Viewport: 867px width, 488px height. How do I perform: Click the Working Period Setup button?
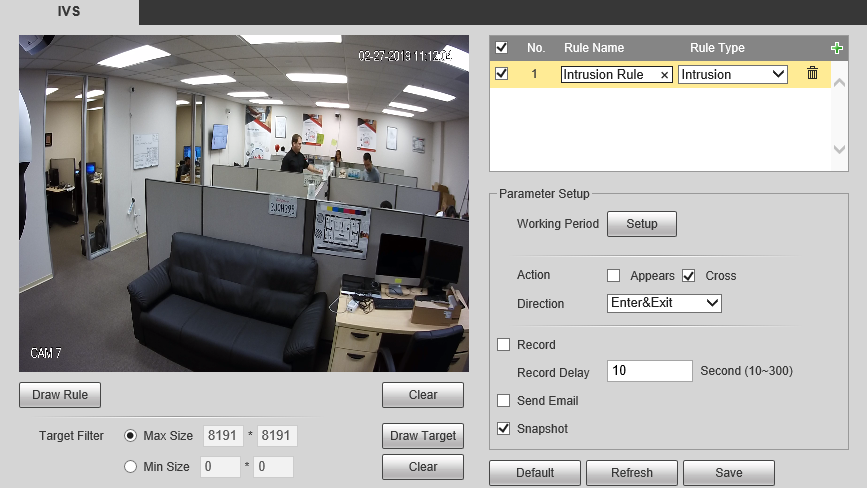click(641, 224)
